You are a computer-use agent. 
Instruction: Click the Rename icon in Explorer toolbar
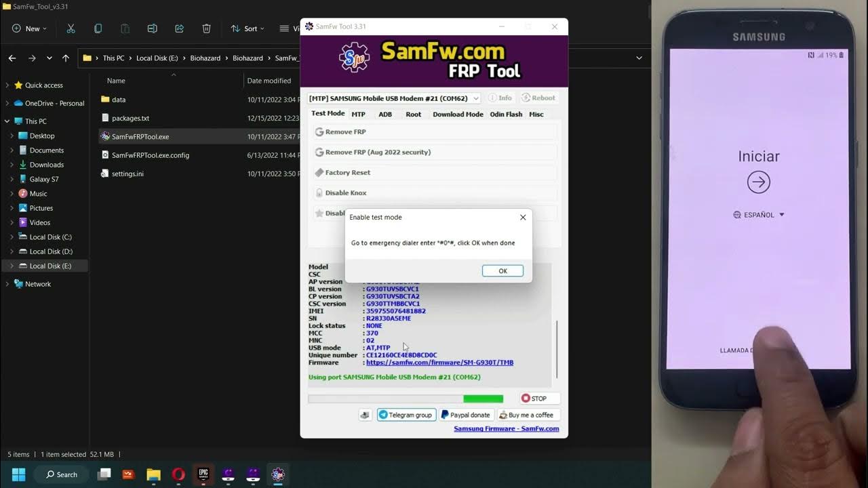[152, 28]
